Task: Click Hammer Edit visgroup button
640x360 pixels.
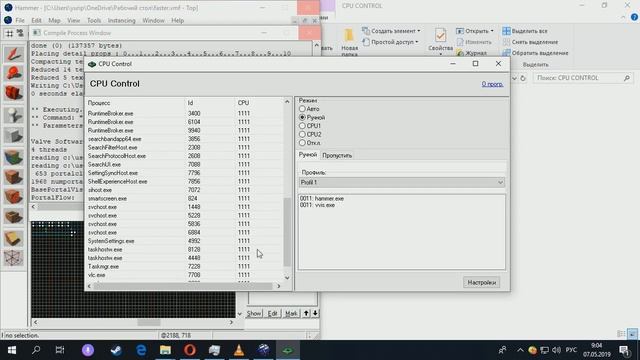Action: coord(272,313)
